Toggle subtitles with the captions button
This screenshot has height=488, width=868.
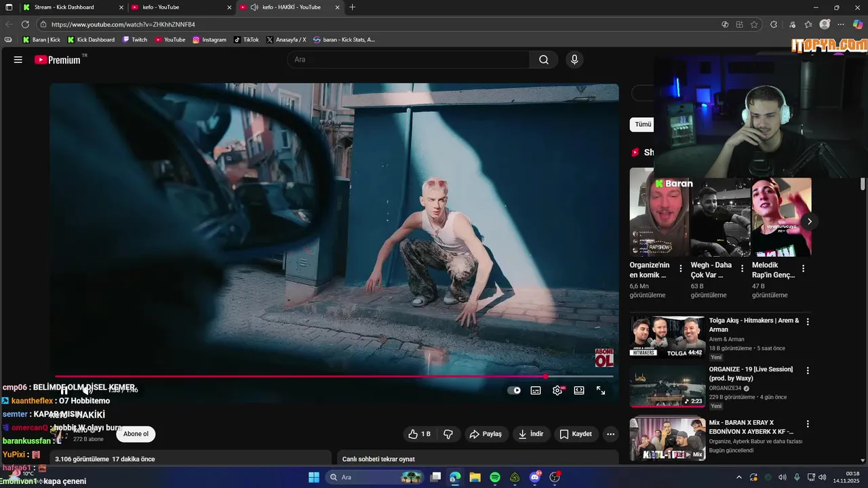536,390
